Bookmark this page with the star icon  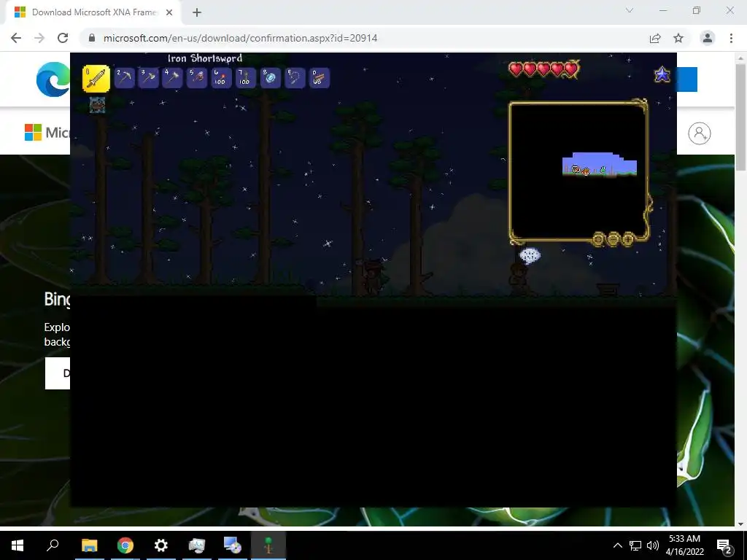(678, 38)
